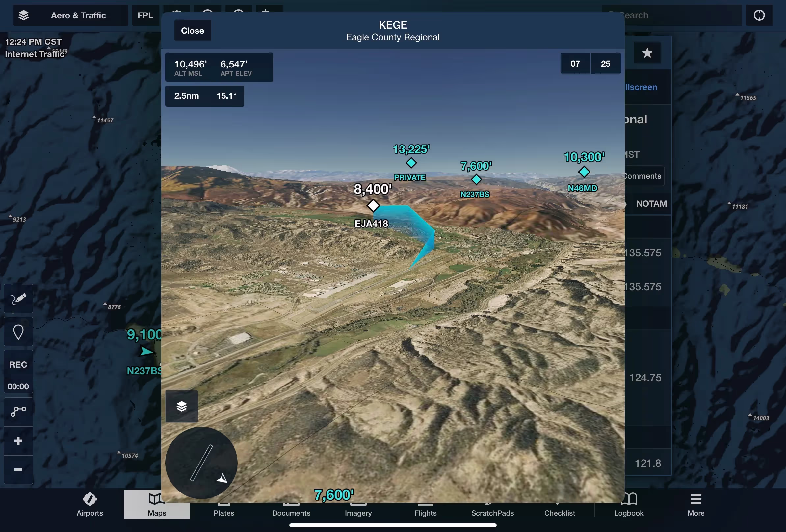The width and height of the screenshot is (786, 532).
Task: Drop a map pin marker
Action: coord(18,332)
